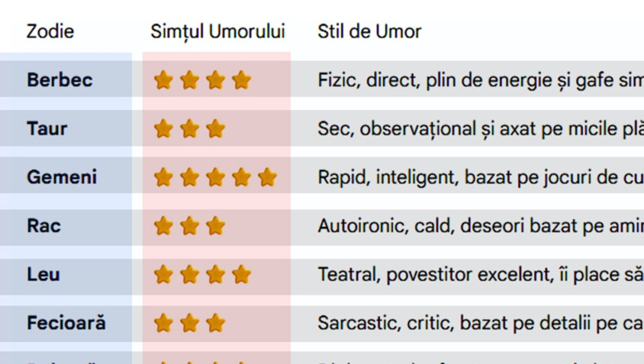Image resolution: width=644 pixels, height=364 pixels.
Task: Select the Rac zodiac cell
Action: [43, 226]
